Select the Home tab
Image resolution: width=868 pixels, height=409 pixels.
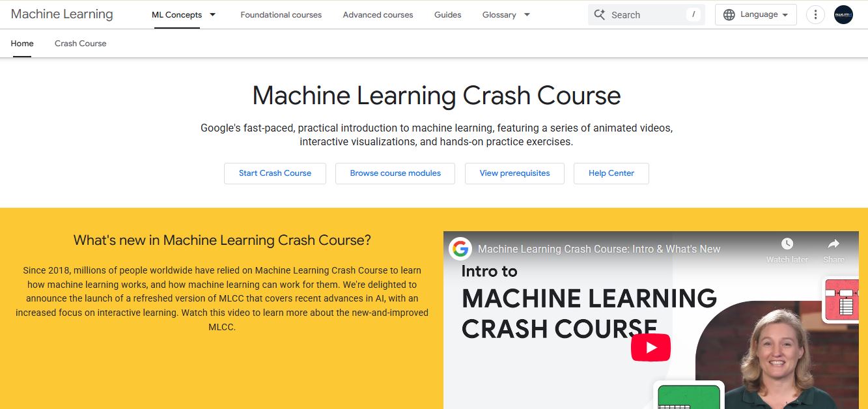[x=22, y=44]
